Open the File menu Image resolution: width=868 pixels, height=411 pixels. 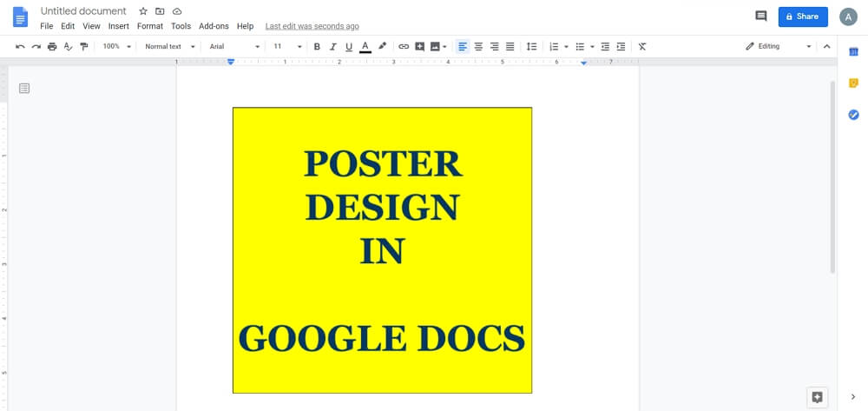click(x=47, y=26)
